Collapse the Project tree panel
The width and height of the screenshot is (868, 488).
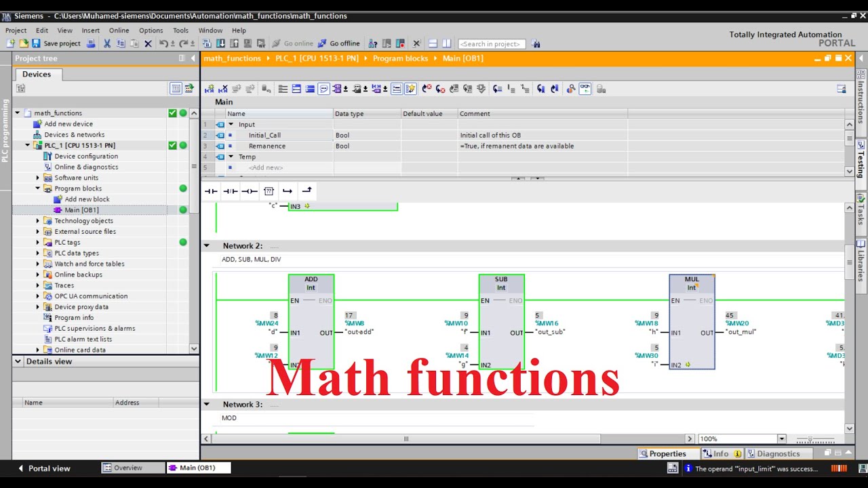pos(193,58)
